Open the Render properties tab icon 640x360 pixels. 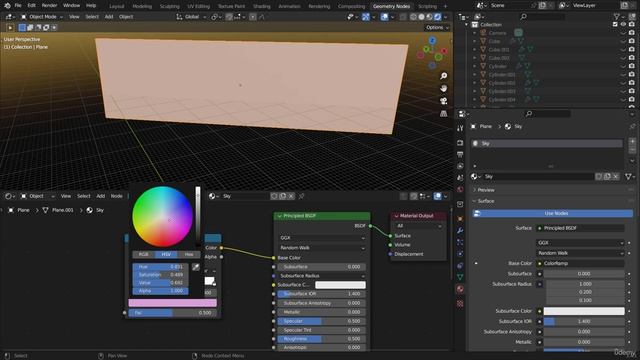click(460, 143)
